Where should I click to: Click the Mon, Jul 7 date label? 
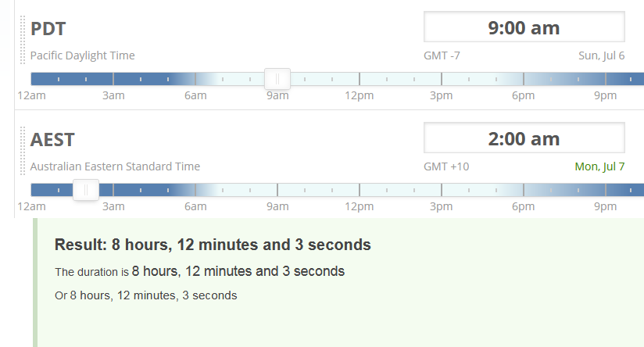(599, 166)
